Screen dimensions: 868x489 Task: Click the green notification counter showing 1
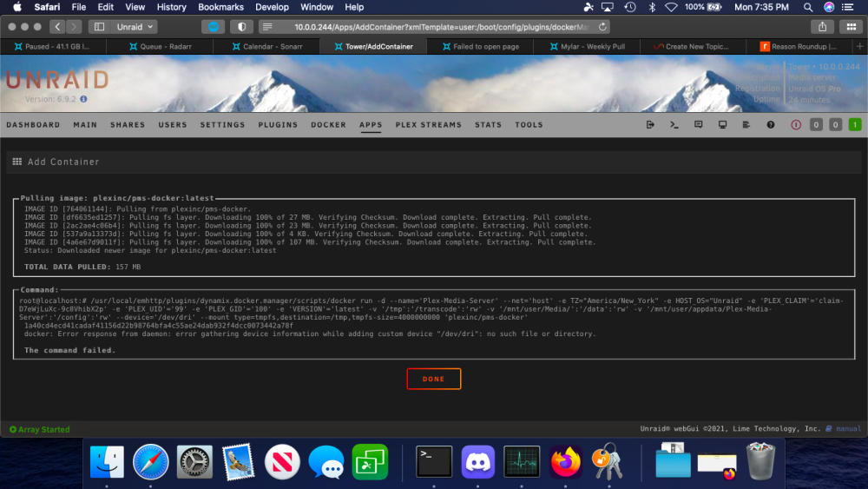tap(855, 124)
